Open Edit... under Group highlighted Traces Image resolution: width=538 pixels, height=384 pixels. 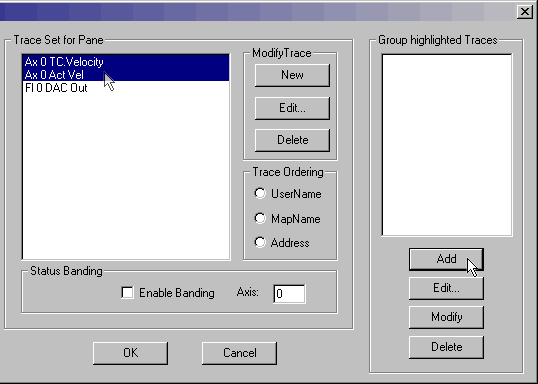[x=446, y=288]
